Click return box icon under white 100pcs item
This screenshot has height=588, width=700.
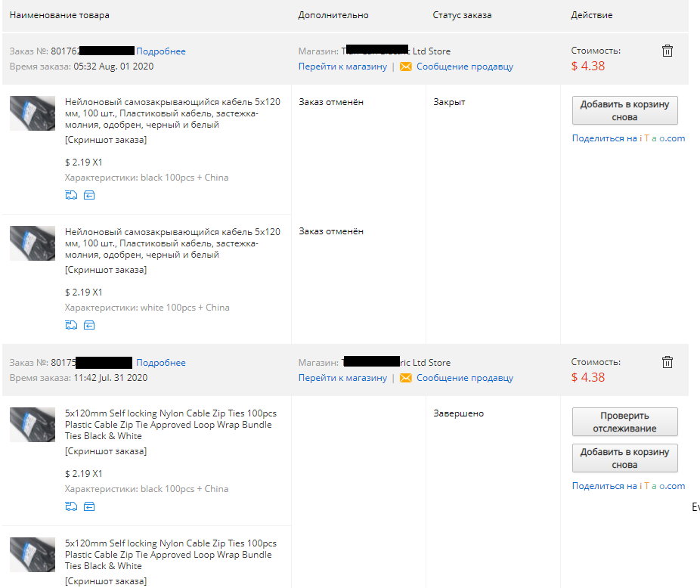89,325
